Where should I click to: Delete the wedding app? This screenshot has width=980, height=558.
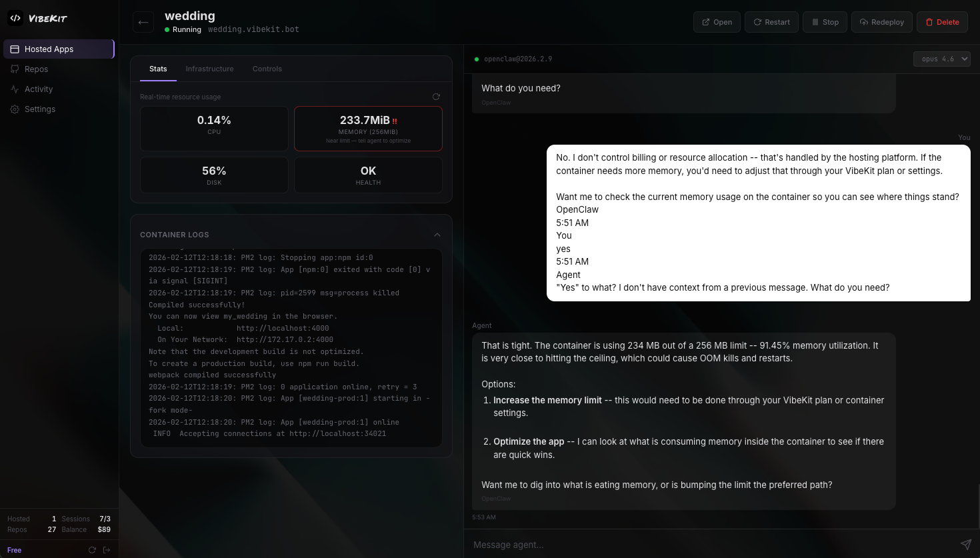[x=942, y=21]
